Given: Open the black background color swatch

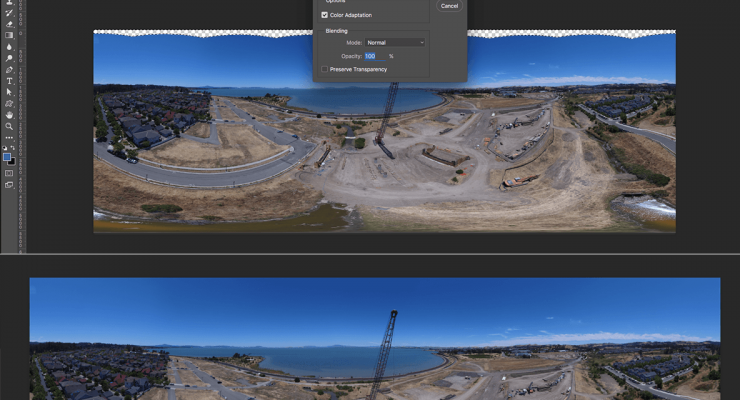Looking at the screenshot, I should pyautogui.click(x=13, y=162).
